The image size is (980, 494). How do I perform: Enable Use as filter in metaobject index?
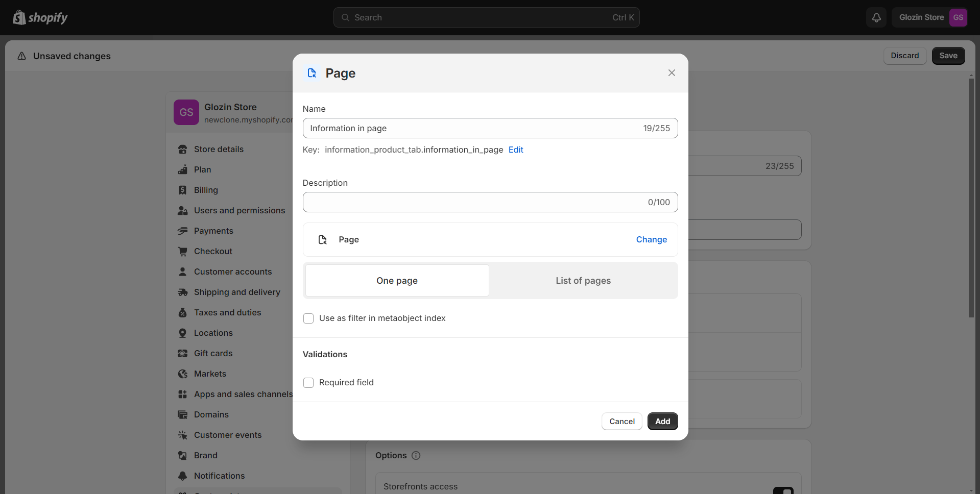coord(308,318)
